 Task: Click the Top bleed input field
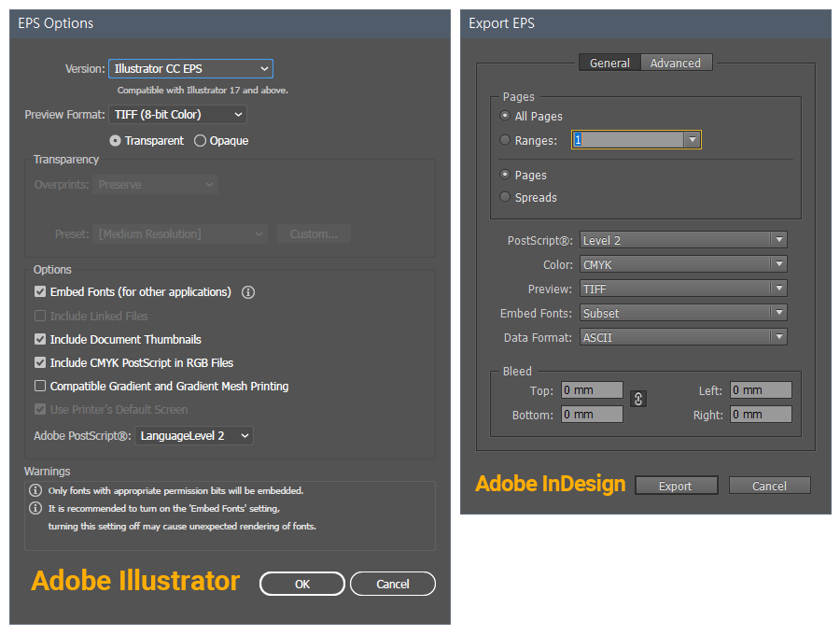(x=592, y=390)
